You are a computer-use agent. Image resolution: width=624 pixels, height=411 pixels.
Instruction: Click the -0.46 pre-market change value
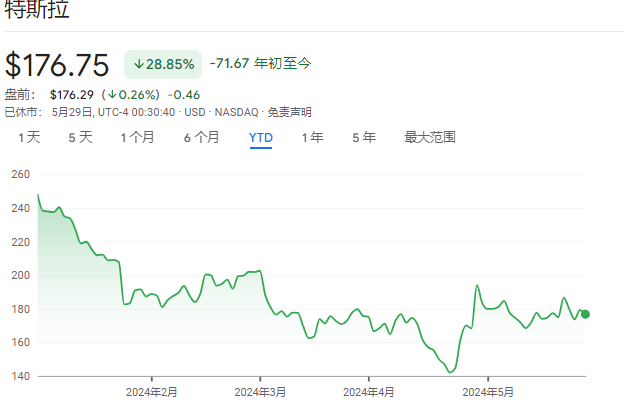coord(184,95)
